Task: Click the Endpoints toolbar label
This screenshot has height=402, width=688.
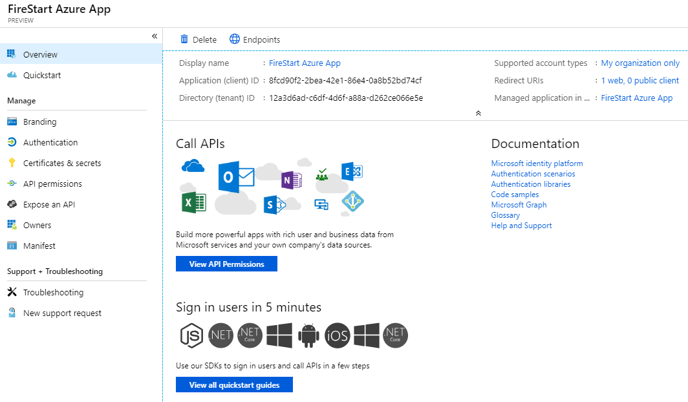Action: 262,39
